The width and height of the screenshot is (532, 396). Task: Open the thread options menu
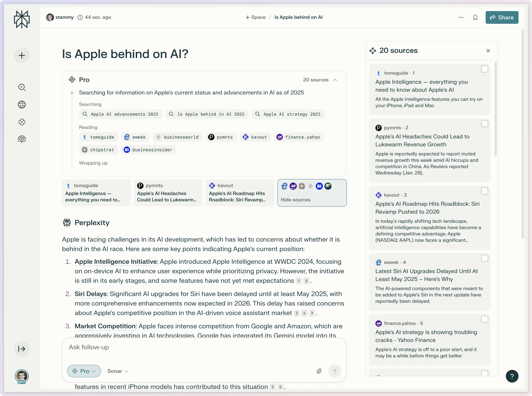pos(461,17)
